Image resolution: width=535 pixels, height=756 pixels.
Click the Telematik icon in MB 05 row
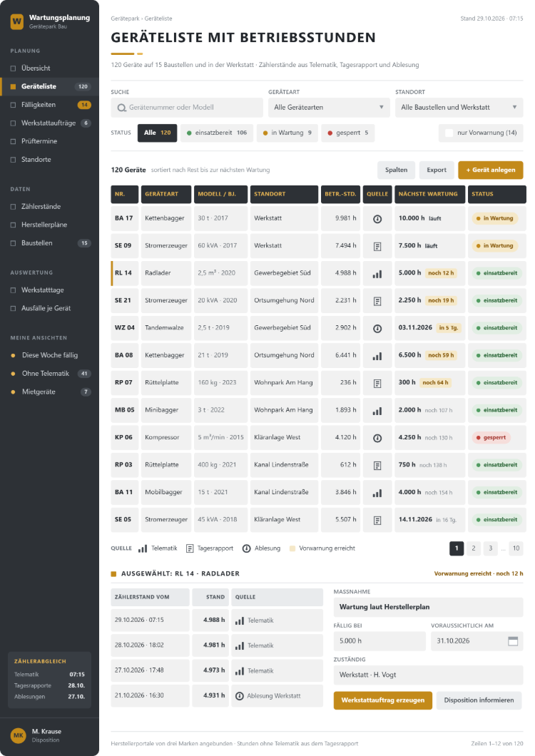point(377,411)
